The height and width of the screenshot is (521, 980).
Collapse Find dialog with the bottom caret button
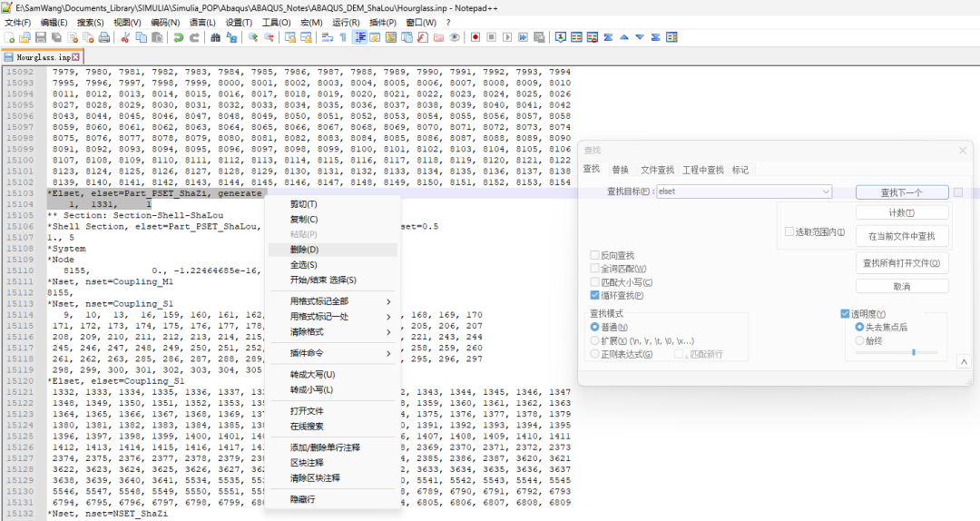(x=964, y=361)
